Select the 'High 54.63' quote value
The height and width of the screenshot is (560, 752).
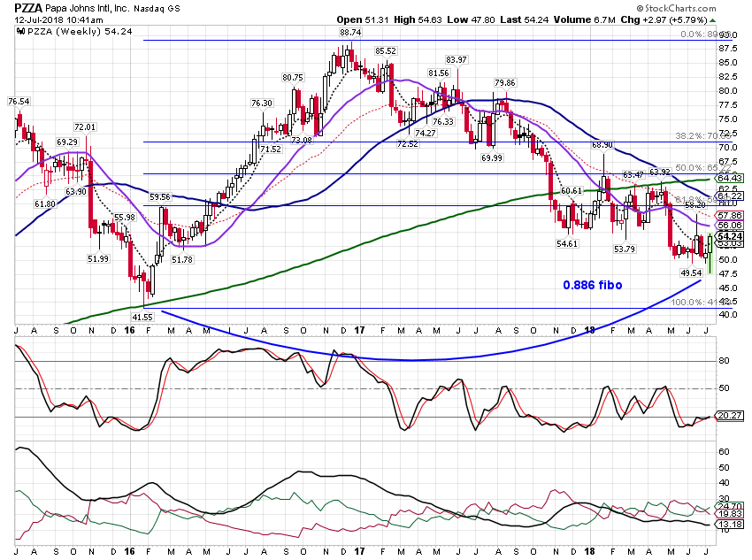pyautogui.click(x=418, y=19)
